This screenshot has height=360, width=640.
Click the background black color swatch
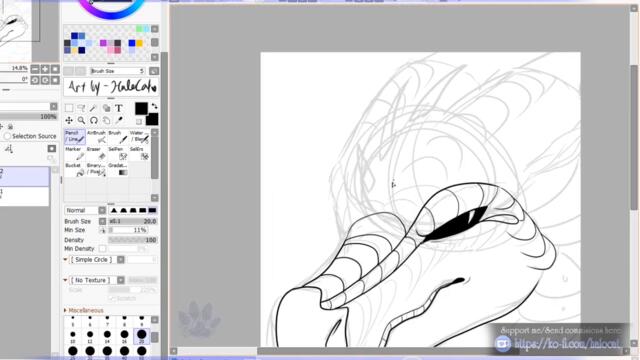(x=152, y=119)
